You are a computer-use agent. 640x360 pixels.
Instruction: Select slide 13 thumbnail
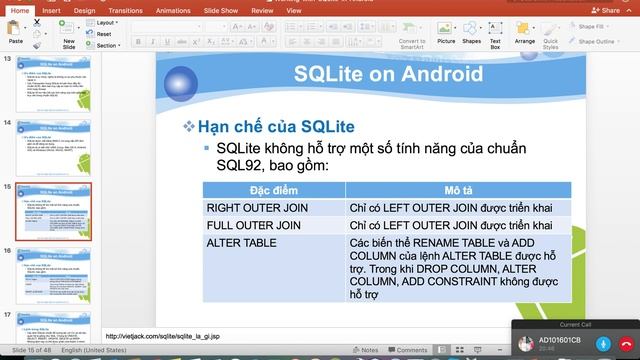[x=53, y=84]
